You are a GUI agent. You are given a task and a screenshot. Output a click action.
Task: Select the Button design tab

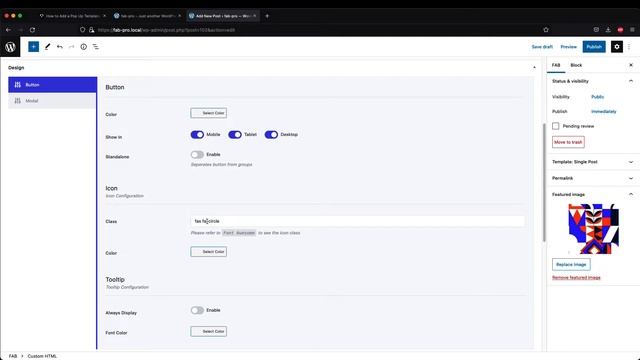point(53,85)
